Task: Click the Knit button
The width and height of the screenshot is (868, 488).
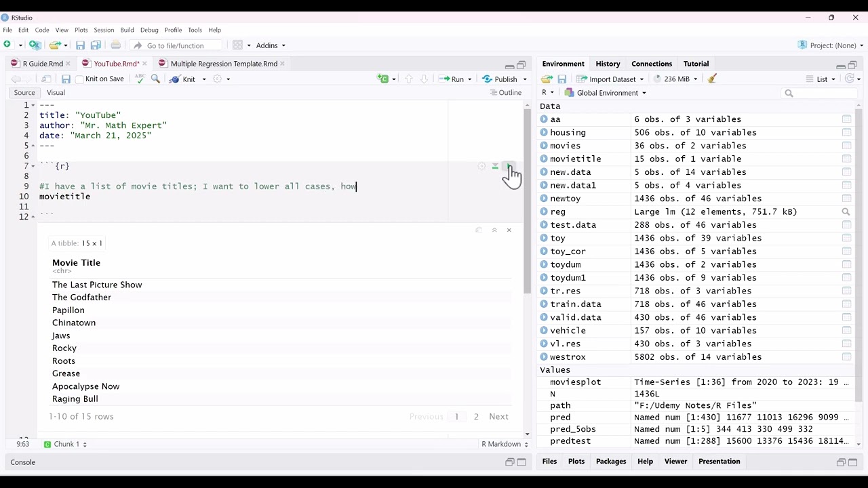Action: click(x=183, y=79)
